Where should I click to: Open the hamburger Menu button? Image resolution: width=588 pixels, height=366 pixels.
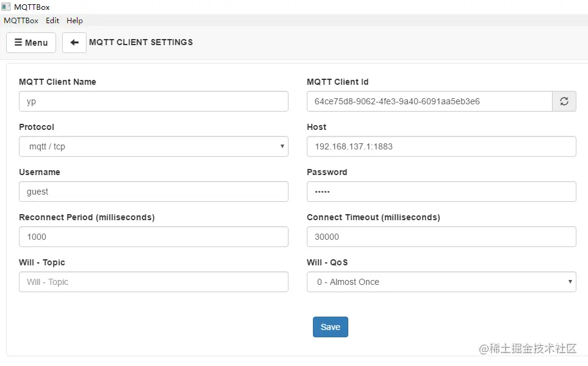coord(31,43)
